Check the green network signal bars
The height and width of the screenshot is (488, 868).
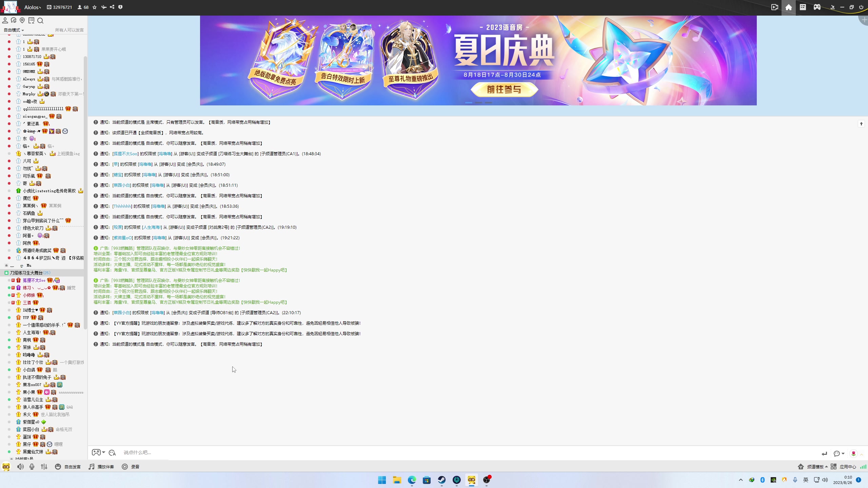point(863,467)
